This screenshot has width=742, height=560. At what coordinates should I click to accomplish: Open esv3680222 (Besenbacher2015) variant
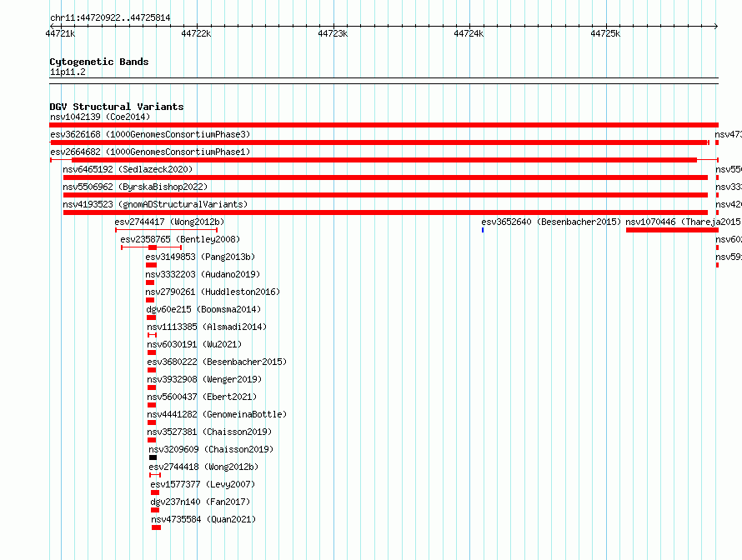[x=217, y=362]
